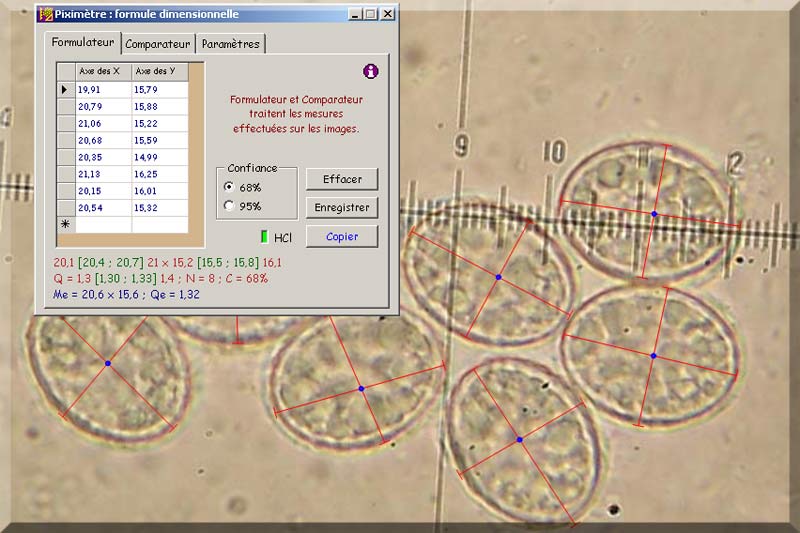Minimize the Piximètre window
Image resolution: width=800 pixels, height=533 pixels.
point(355,14)
